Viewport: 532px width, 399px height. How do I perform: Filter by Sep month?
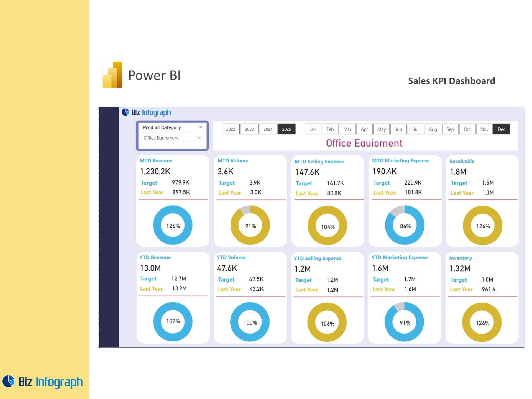coord(450,129)
